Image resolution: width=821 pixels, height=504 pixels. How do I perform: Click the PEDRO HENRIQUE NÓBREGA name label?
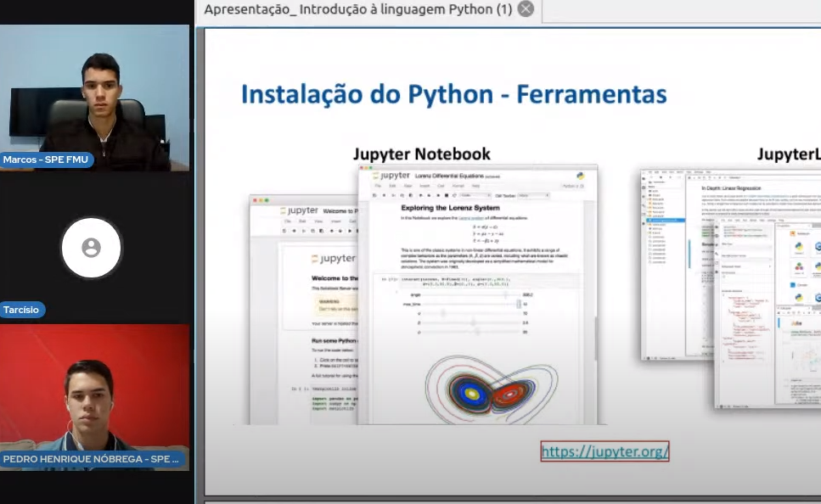92,459
